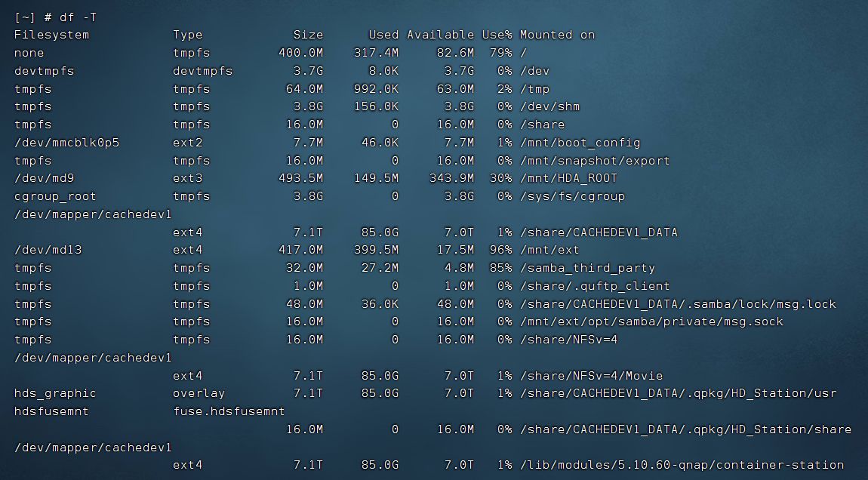Click the '/mnt/boot_config' mount path
Viewport: 868px width, 480px height.
pos(580,143)
